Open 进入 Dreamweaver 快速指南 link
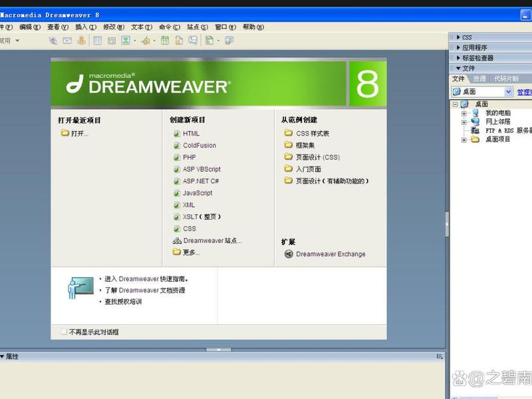This screenshot has width=532, height=399. click(x=146, y=279)
